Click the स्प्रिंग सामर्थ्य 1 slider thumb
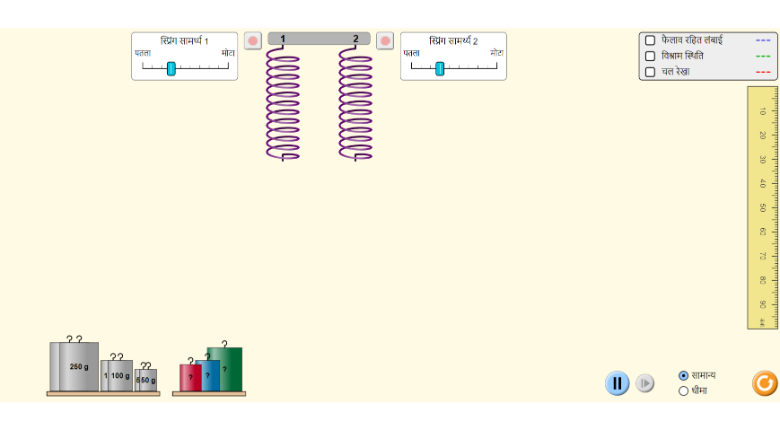780x430 pixels. [171, 68]
